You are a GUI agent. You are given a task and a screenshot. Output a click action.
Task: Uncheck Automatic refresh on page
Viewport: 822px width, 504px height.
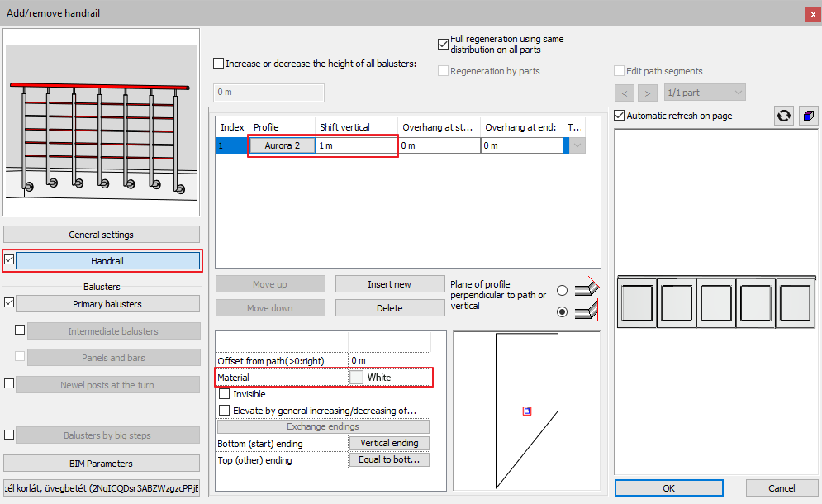pyautogui.click(x=620, y=116)
